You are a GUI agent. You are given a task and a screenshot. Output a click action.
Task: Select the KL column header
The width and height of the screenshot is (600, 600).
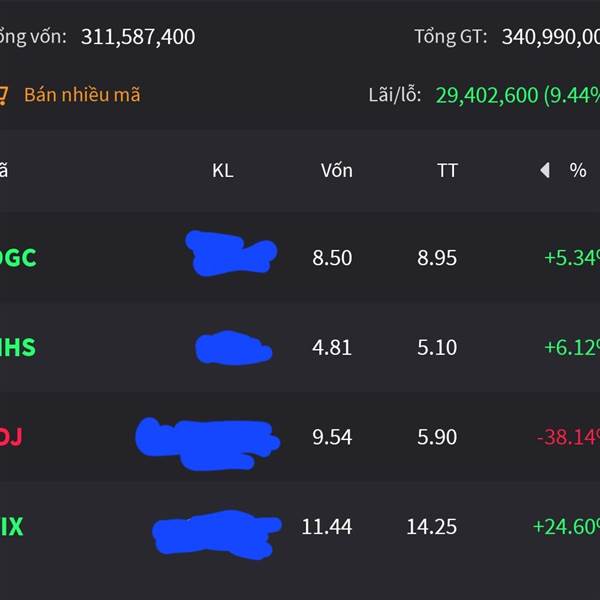pyautogui.click(x=223, y=171)
